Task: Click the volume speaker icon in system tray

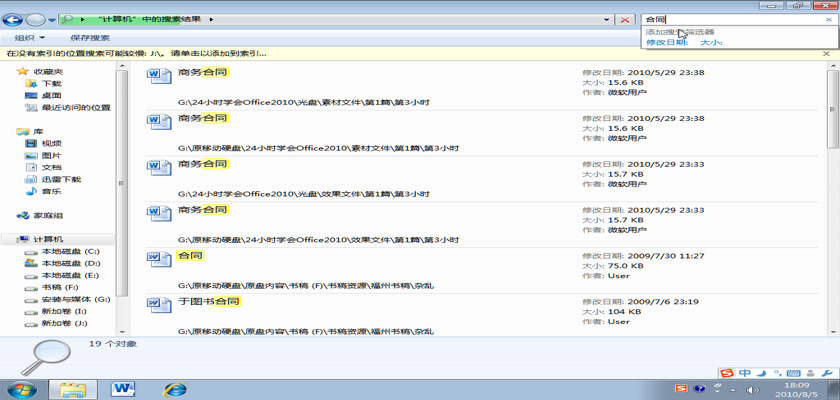Action: 753,389
